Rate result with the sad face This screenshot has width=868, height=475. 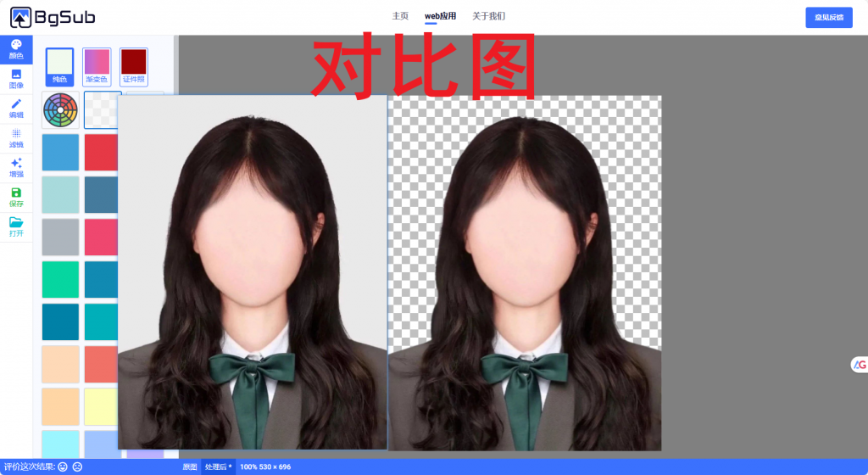click(x=77, y=467)
